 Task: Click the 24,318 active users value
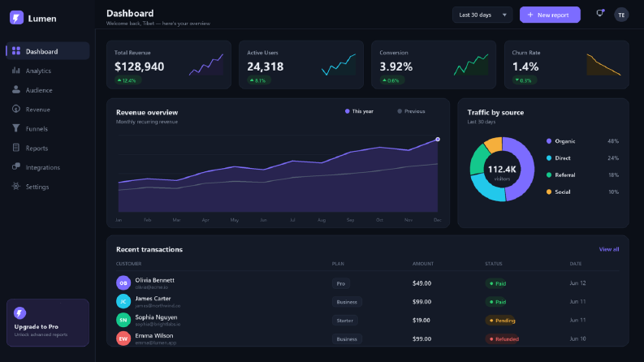(x=265, y=67)
